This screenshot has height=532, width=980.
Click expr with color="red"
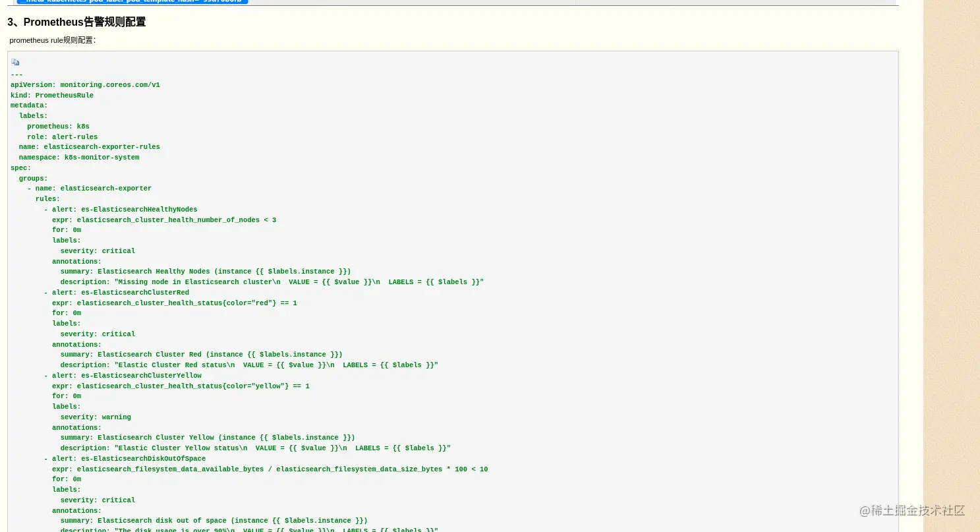pyautogui.click(x=175, y=303)
